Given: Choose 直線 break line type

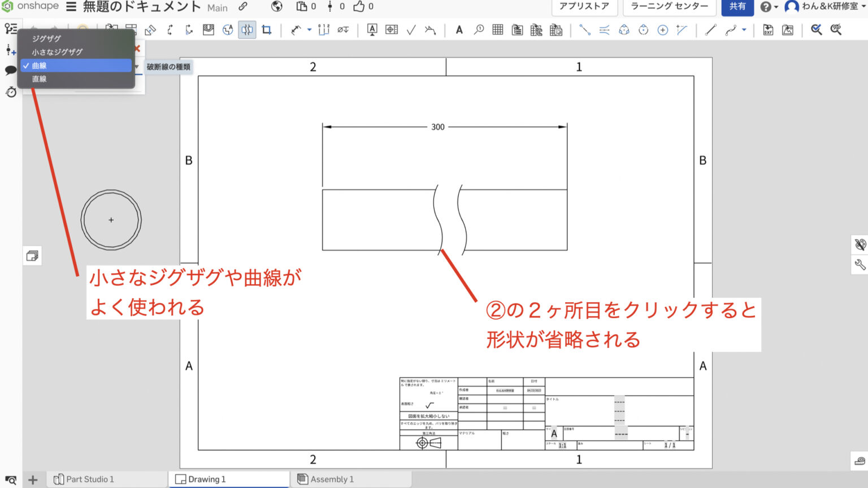Looking at the screenshot, I should [76, 79].
